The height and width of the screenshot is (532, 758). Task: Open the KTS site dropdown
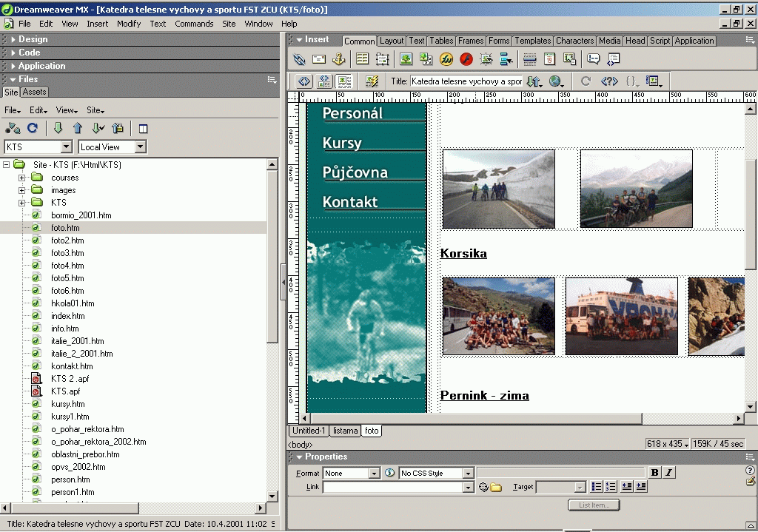pyautogui.click(x=67, y=147)
